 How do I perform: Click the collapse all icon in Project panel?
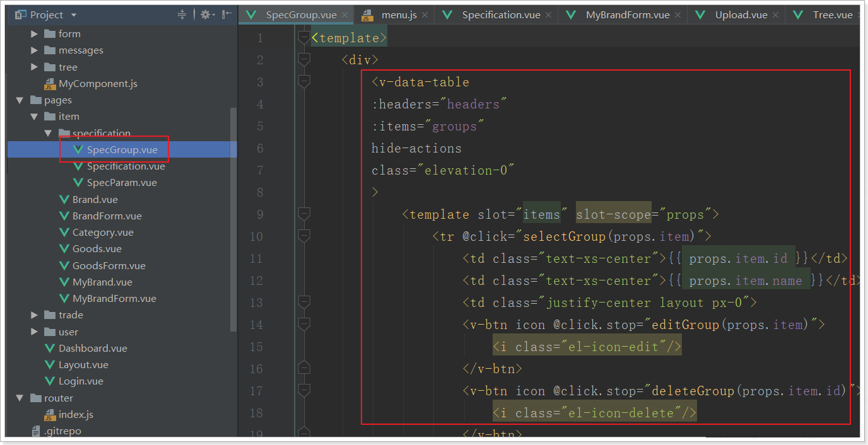tap(182, 14)
